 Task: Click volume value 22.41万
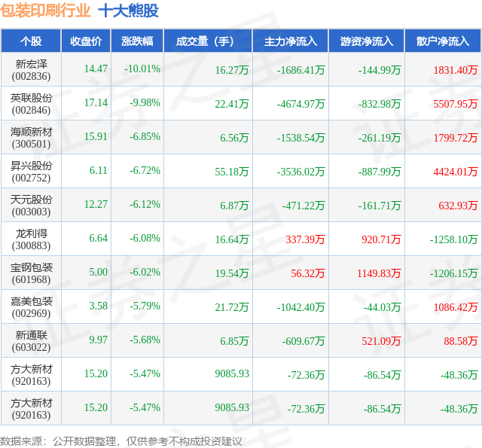pyautogui.click(x=232, y=104)
